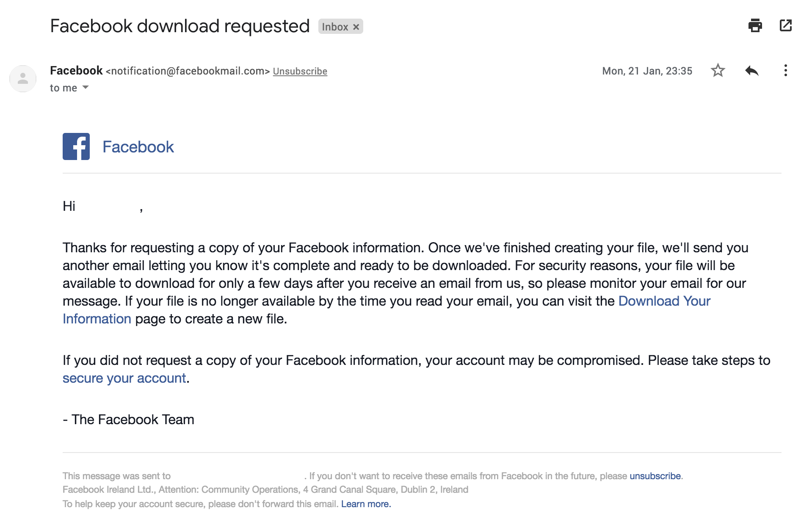The image size is (812, 519).
Task: Click the signature '- The Facebook Team'
Action: (x=128, y=420)
